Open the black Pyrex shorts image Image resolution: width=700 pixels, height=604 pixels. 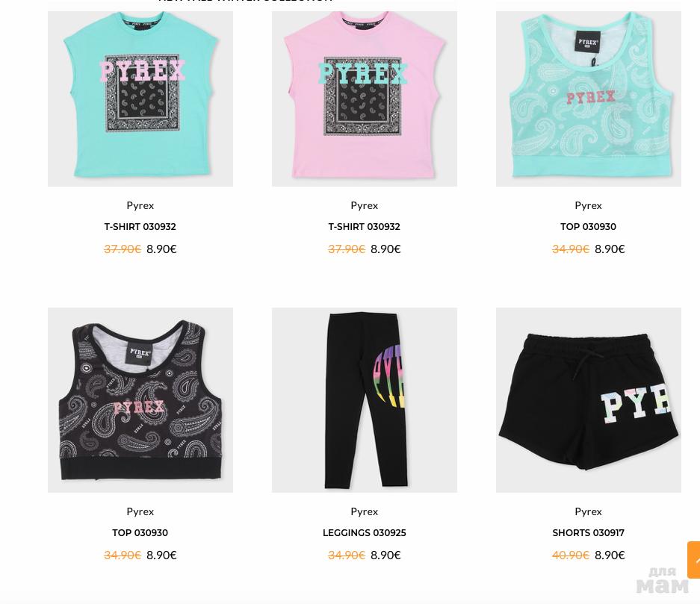tap(589, 400)
